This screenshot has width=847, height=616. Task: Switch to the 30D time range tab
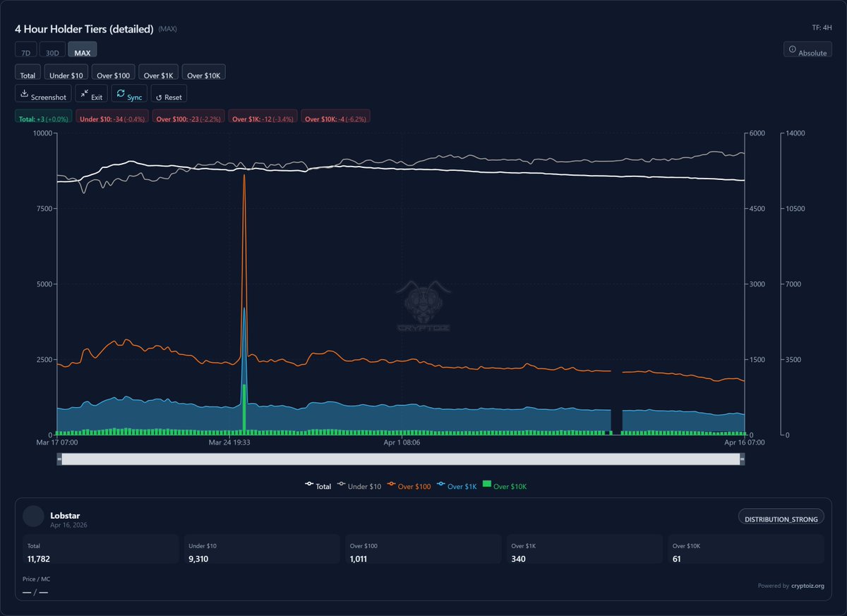coord(52,50)
